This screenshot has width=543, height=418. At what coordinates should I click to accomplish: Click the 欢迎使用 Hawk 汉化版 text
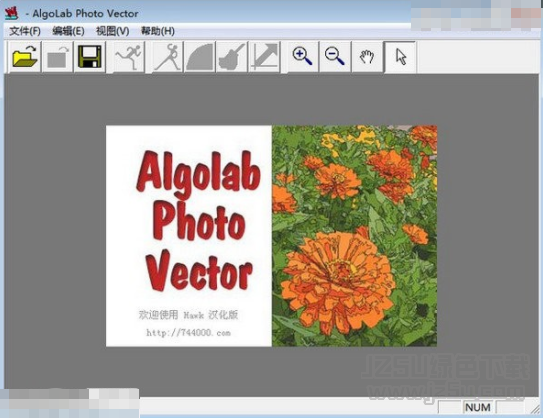[x=188, y=315]
